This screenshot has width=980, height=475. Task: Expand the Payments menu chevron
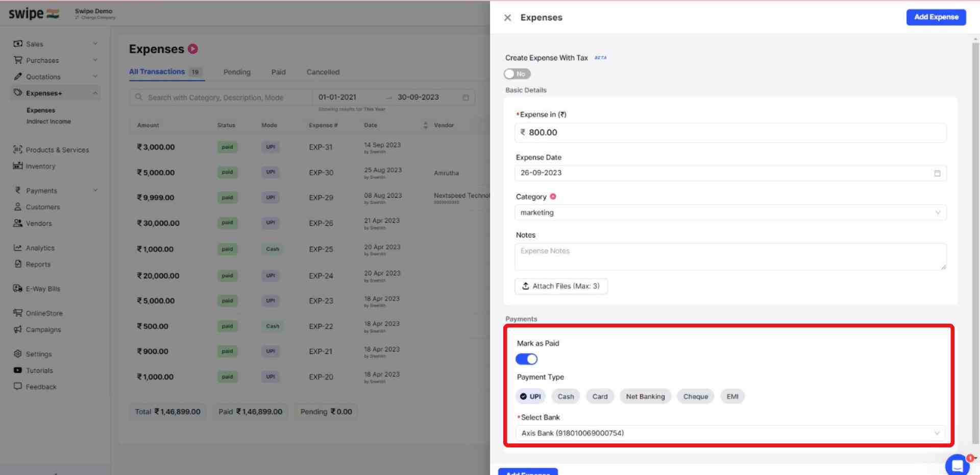(95, 190)
